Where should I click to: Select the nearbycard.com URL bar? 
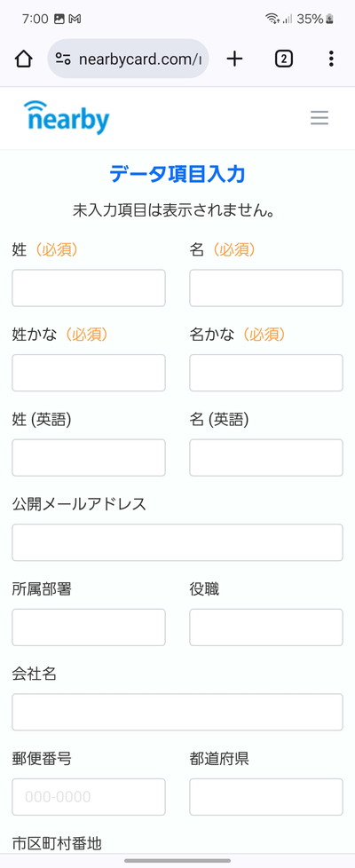[x=128, y=59]
